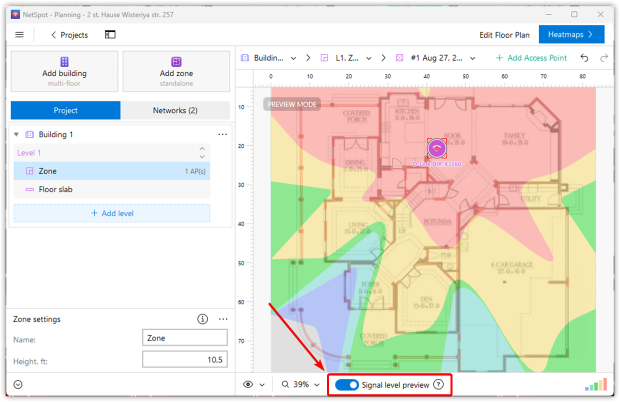
Task: Redo the last action
Action: pos(604,58)
